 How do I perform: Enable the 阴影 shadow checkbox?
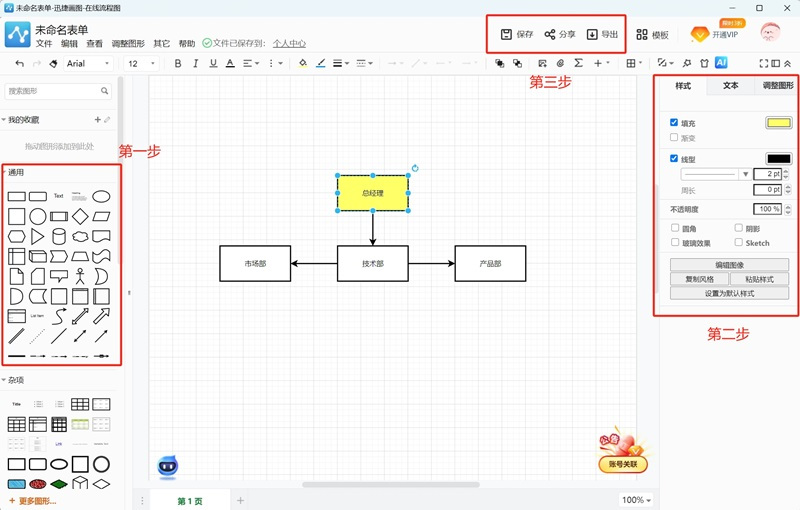(738, 227)
